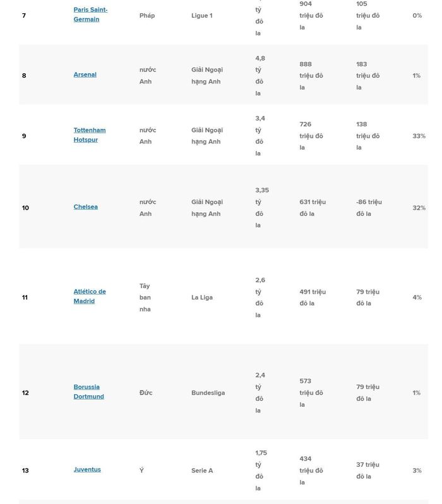Open the Chelsea team link
442x504 pixels.
pos(85,207)
